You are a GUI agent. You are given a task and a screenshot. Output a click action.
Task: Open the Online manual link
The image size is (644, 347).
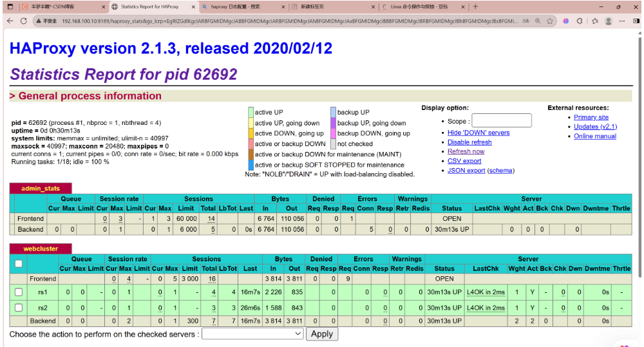[594, 136]
